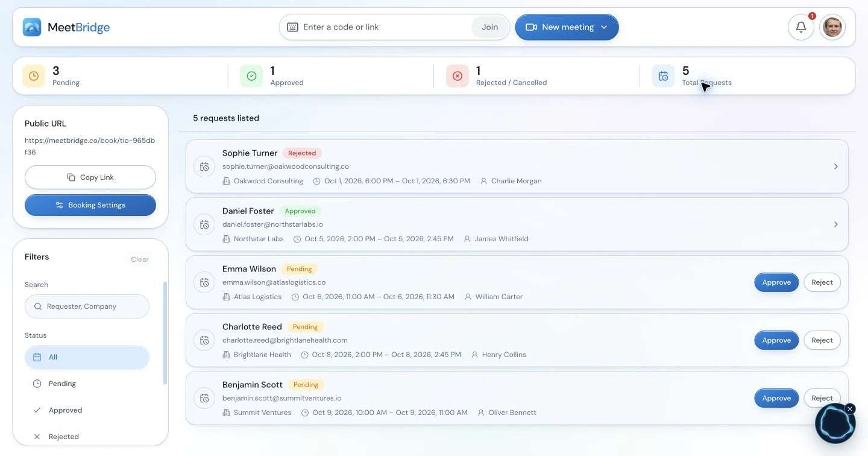Viewport: 868px width, 456px height.
Task: Click the Pending clock icon in stats bar
Action: 34,76
